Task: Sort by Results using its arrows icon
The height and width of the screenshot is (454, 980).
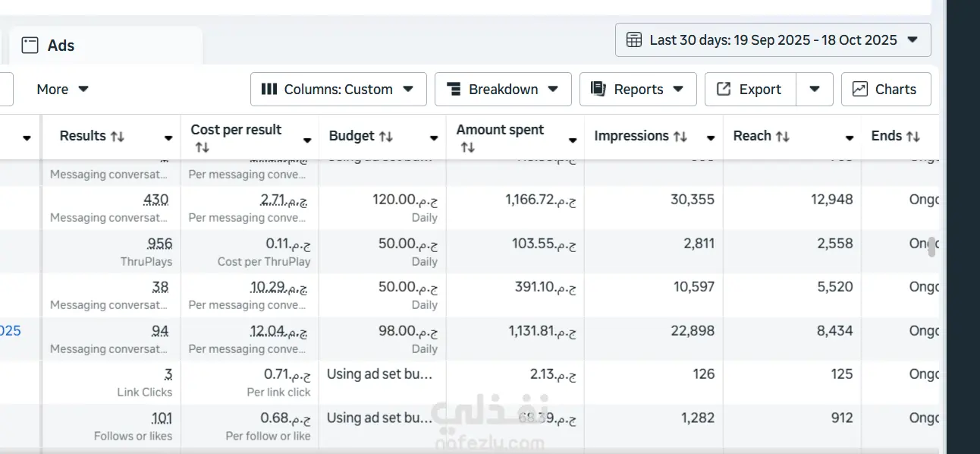Action: point(118,137)
